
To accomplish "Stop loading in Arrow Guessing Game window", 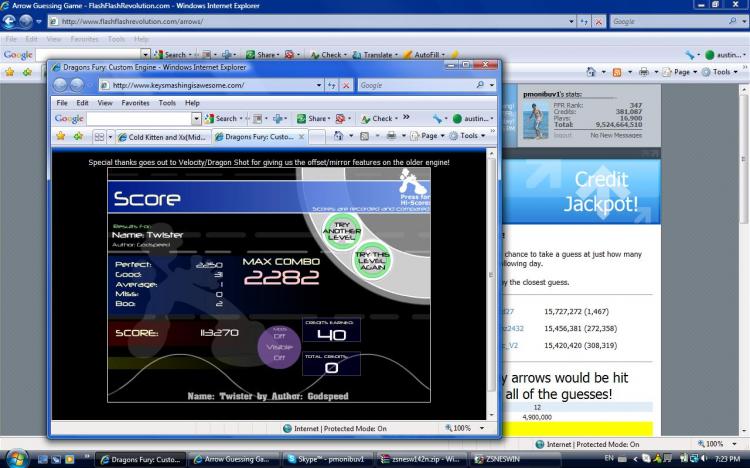I will [598, 22].
